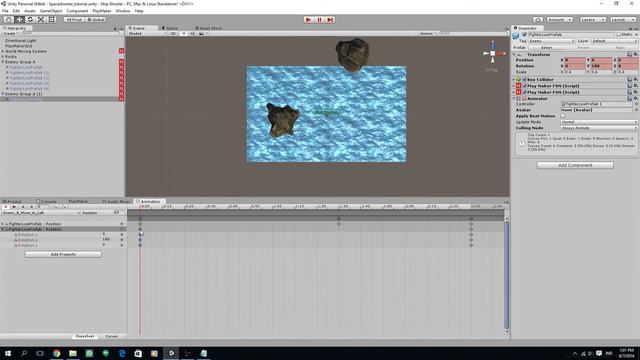
Task: Select the Move tool in the toolbar
Action: (19, 19)
